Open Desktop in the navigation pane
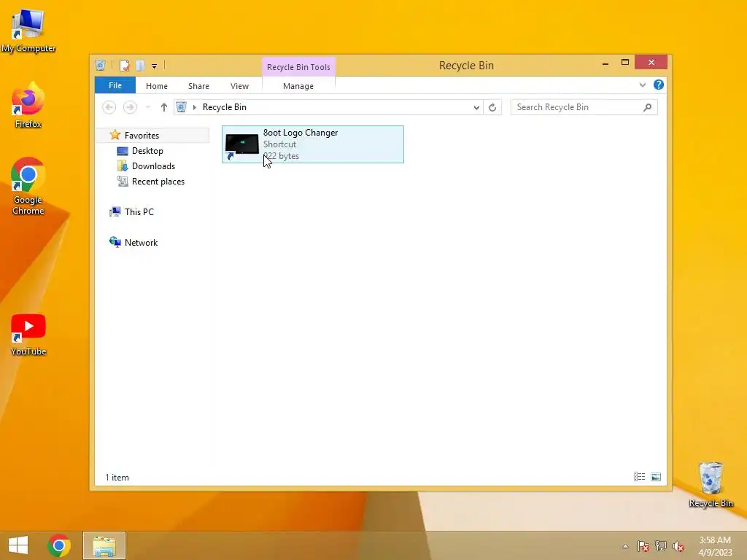This screenshot has height=560, width=747. pyautogui.click(x=147, y=151)
